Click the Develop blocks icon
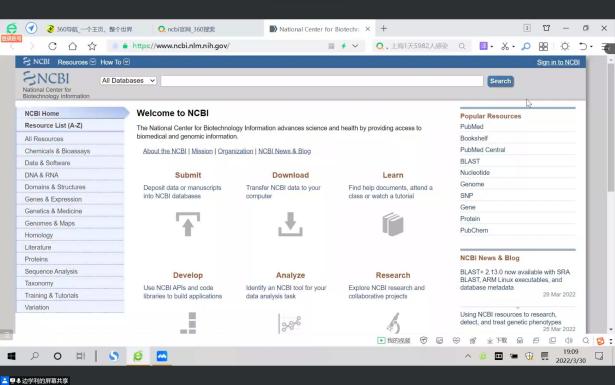The image size is (615, 385). tap(188, 323)
